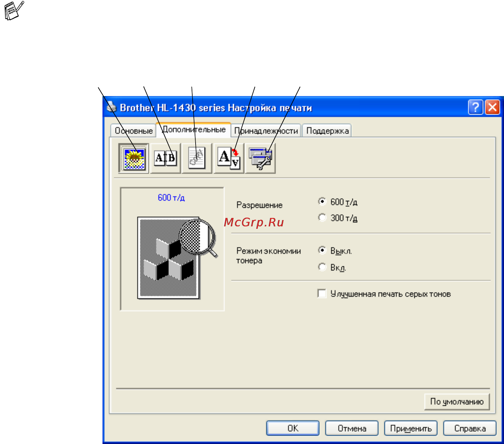Click the Применить button

[411, 428]
